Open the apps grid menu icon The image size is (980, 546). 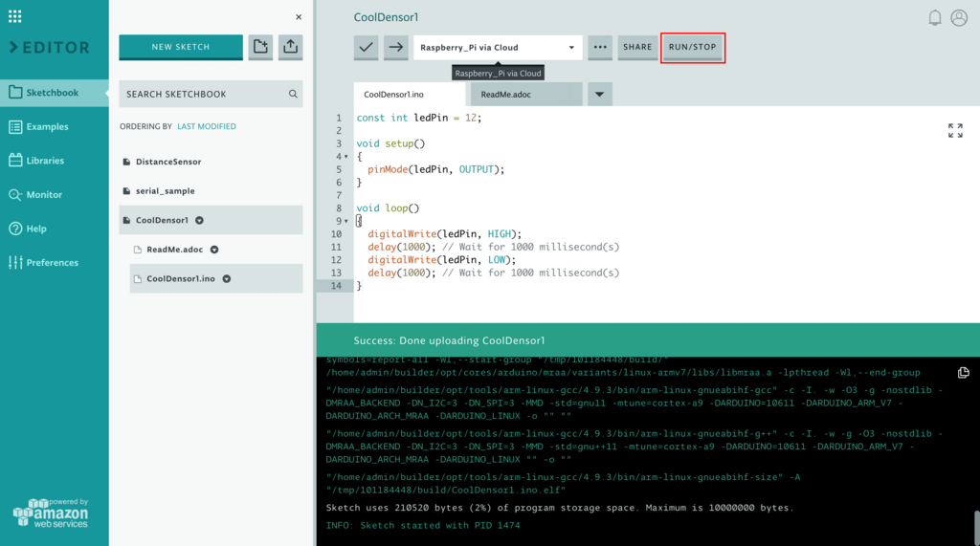click(x=15, y=16)
